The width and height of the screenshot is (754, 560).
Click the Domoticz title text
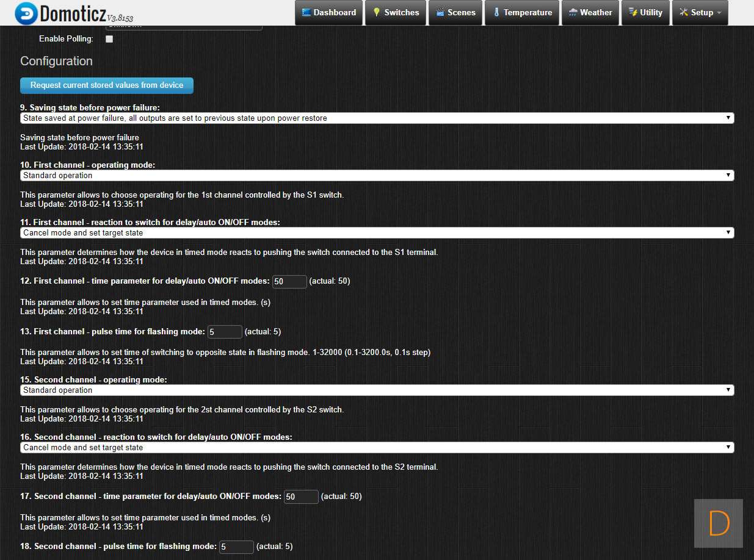click(72, 13)
